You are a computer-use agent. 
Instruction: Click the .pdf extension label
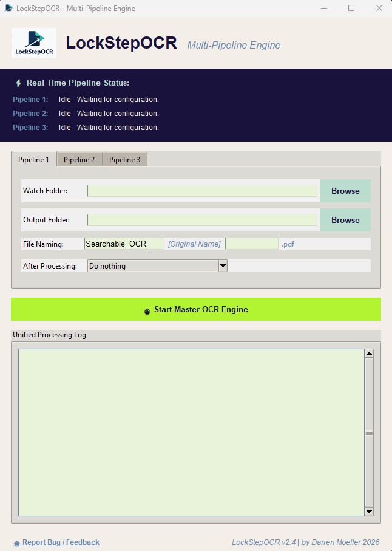click(x=288, y=244)
